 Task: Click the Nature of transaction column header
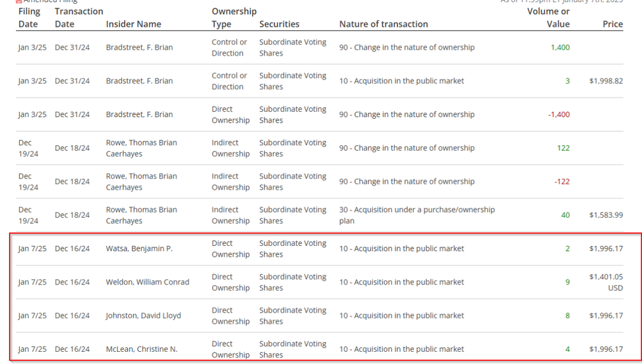[x=384, y=24]
